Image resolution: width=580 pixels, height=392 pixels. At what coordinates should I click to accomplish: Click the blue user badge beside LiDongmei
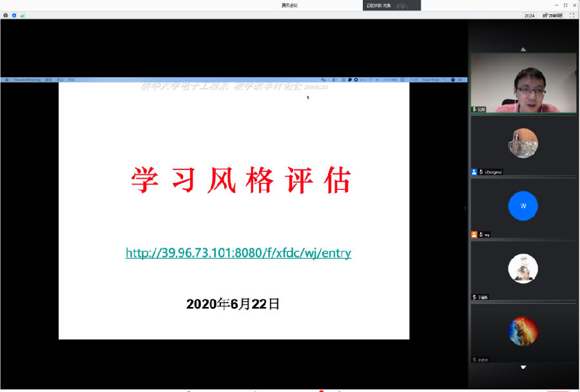point(474,172)
